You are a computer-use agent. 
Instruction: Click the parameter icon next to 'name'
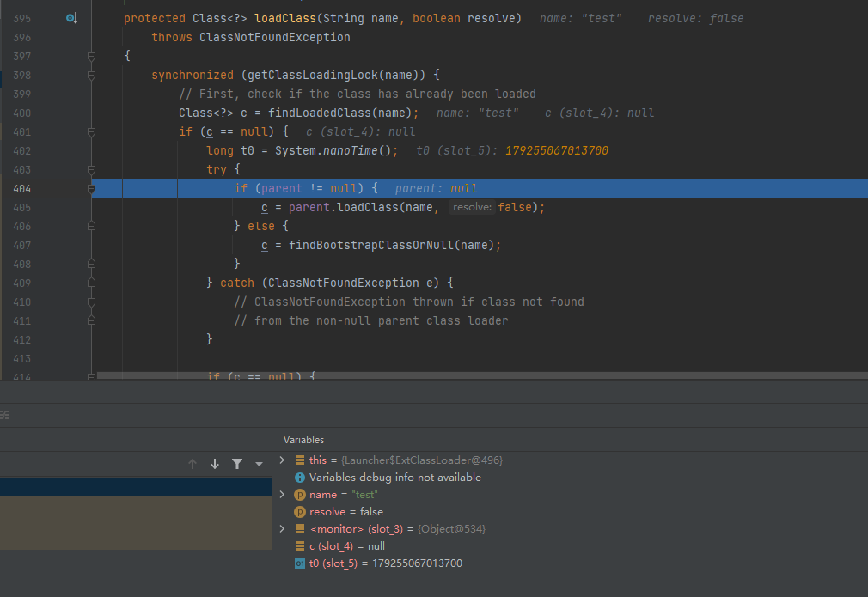[299, 495]
